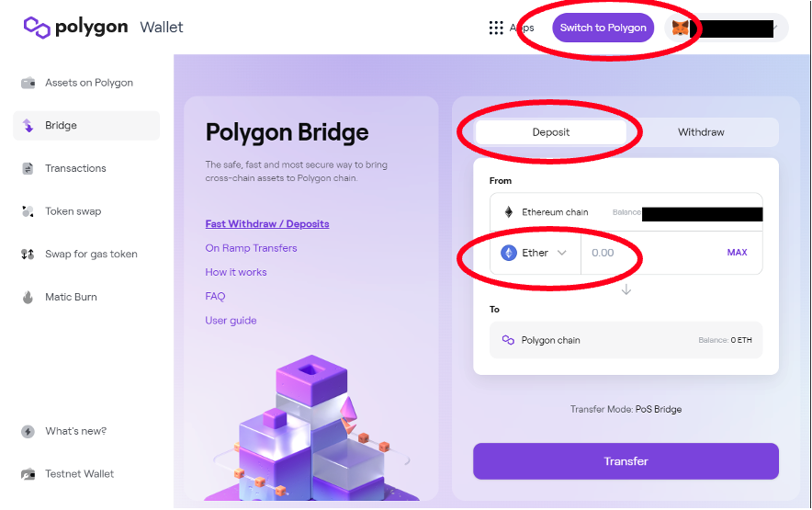Click the MAX amount button
Viewport: 812px width, 510px height.
pos(737,253)
